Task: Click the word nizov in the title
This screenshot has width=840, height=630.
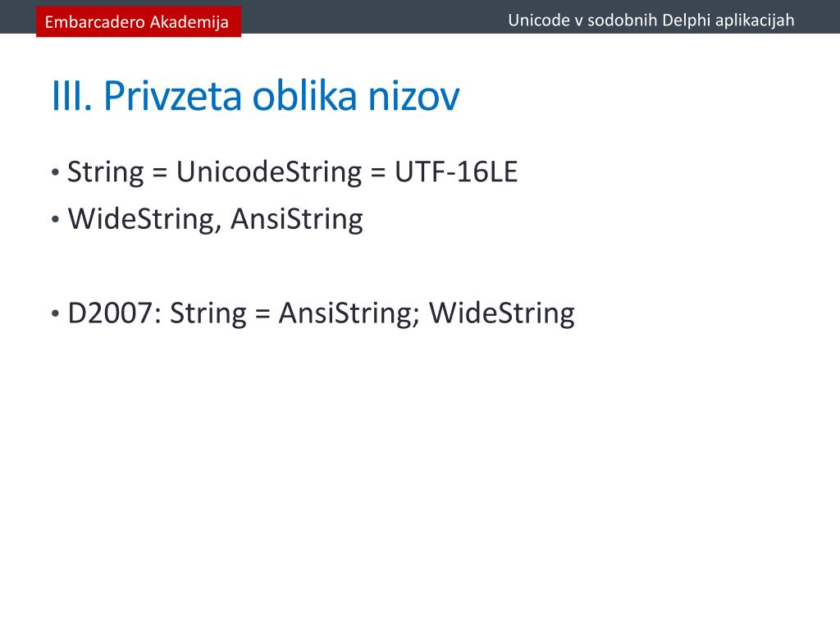Action: click(x=413, y=96)
